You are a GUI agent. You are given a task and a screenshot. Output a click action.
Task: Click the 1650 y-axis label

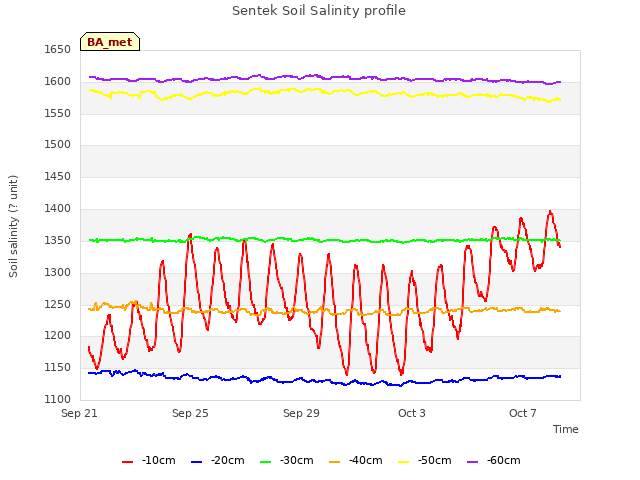tap(58, 49)
